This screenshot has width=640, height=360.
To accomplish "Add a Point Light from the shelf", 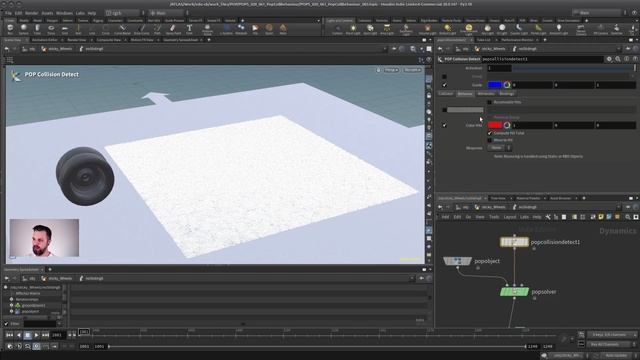I will point(353,29).
